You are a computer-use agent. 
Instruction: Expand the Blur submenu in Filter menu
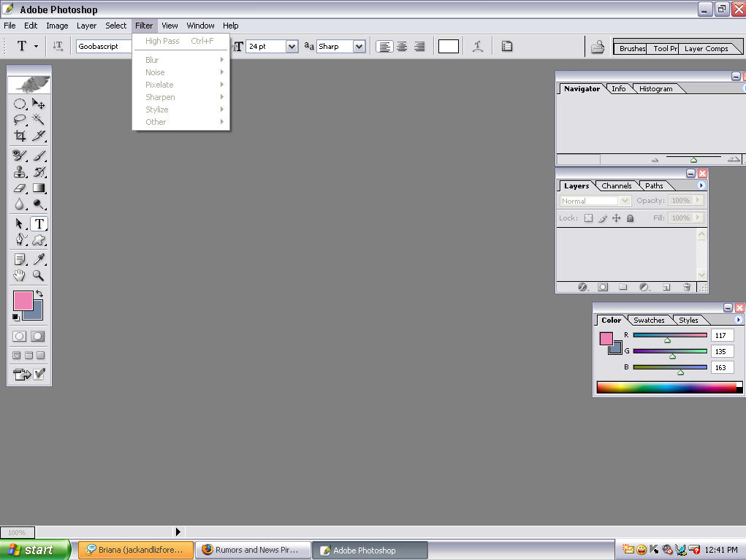click(x=180, y=60)
